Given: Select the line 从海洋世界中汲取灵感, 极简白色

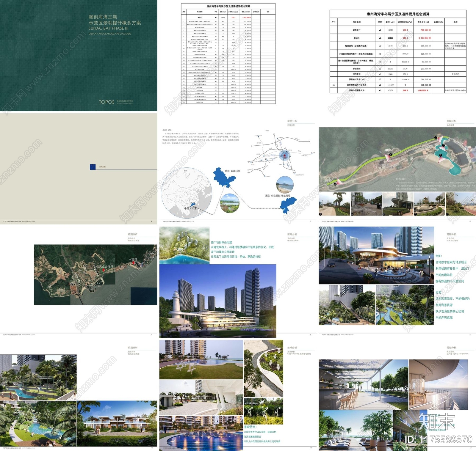Looking at the screenshot, I should pyautogui.click(x=260, y=432).
